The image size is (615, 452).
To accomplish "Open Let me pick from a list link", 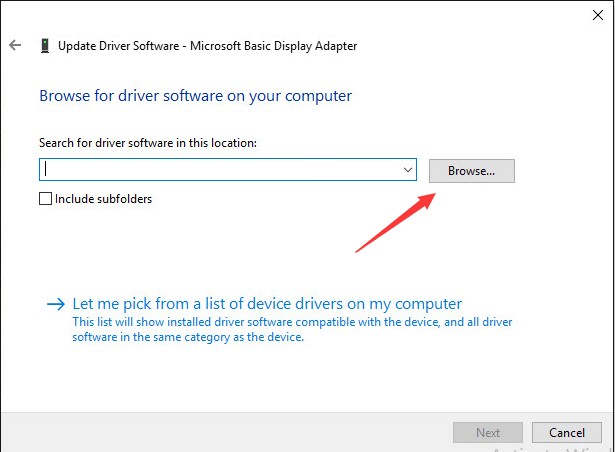I will [267, 304].
